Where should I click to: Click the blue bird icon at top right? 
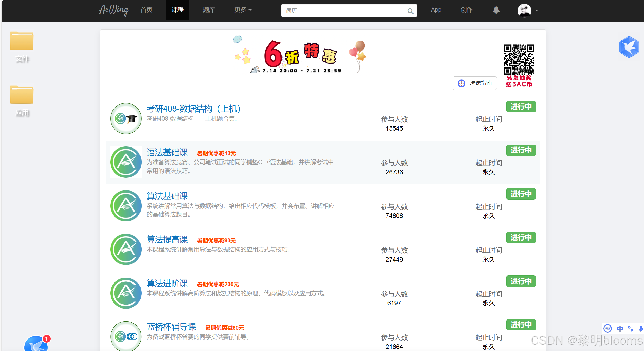[629, 47]
